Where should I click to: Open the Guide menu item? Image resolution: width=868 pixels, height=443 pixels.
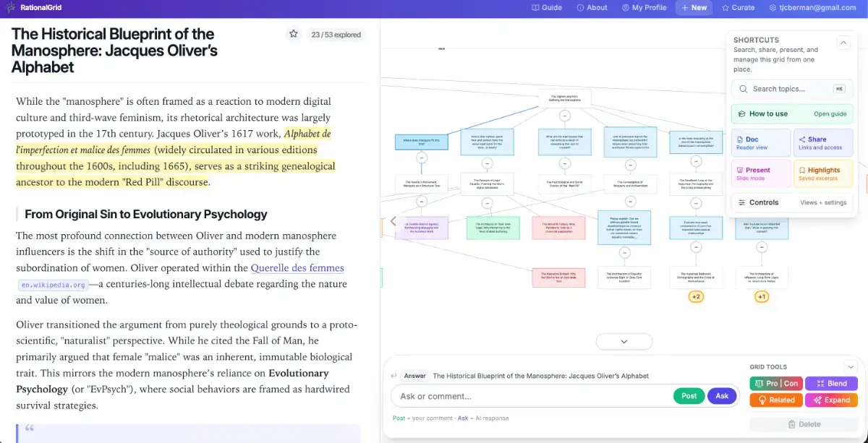point(547,8)
